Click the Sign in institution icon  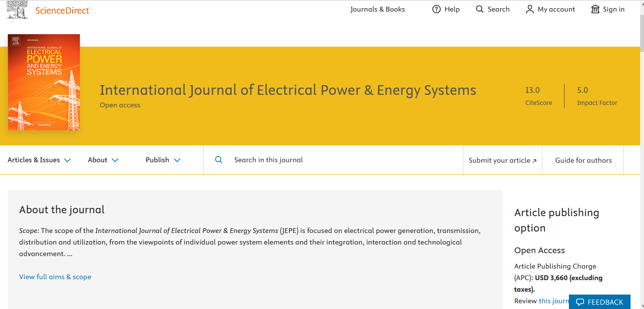(595, 9)
